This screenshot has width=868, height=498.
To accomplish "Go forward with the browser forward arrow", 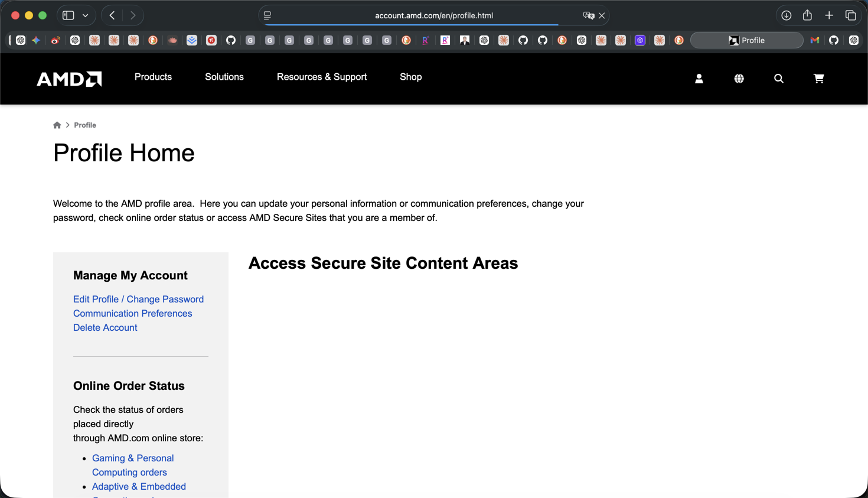I will point(133,15).
